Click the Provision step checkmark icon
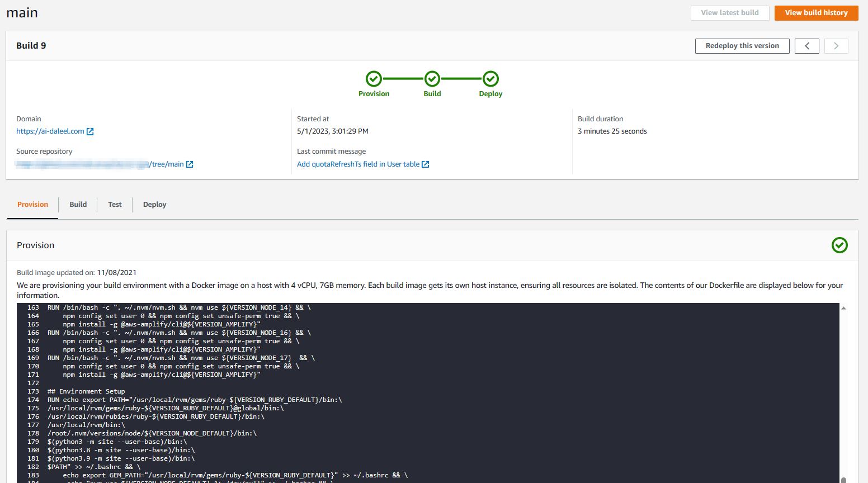The height and width of the screenshot is (483, 868). (x=374, y=79)
